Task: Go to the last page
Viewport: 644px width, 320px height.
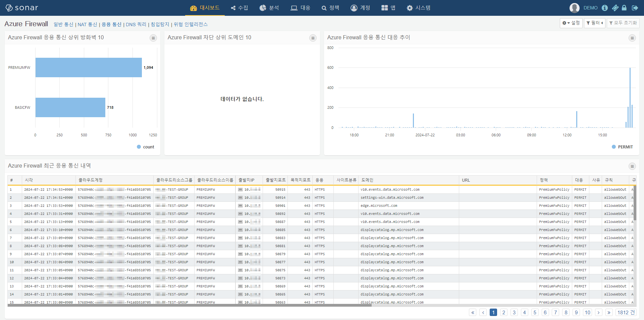Action: [609, 312]
